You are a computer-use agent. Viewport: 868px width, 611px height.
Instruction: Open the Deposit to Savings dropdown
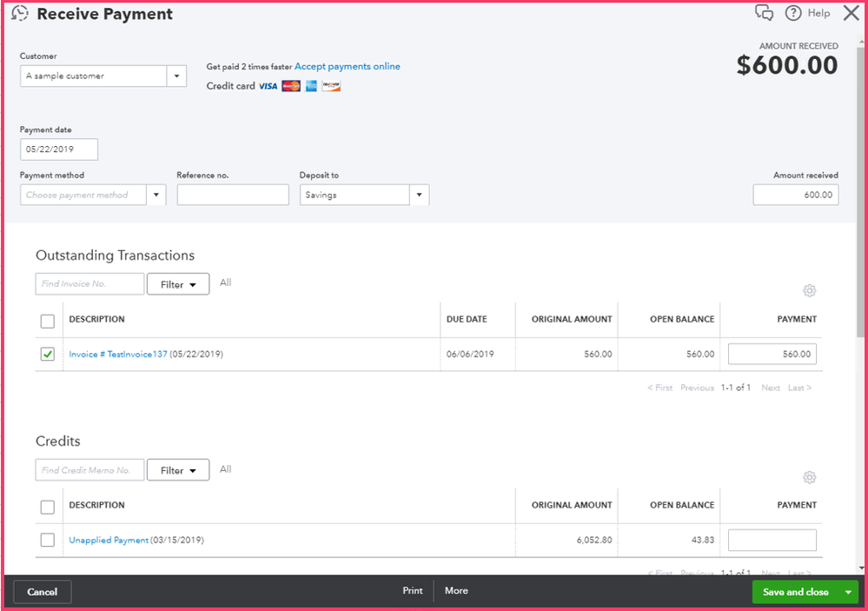pyautogui.click(x=419, y=195)
